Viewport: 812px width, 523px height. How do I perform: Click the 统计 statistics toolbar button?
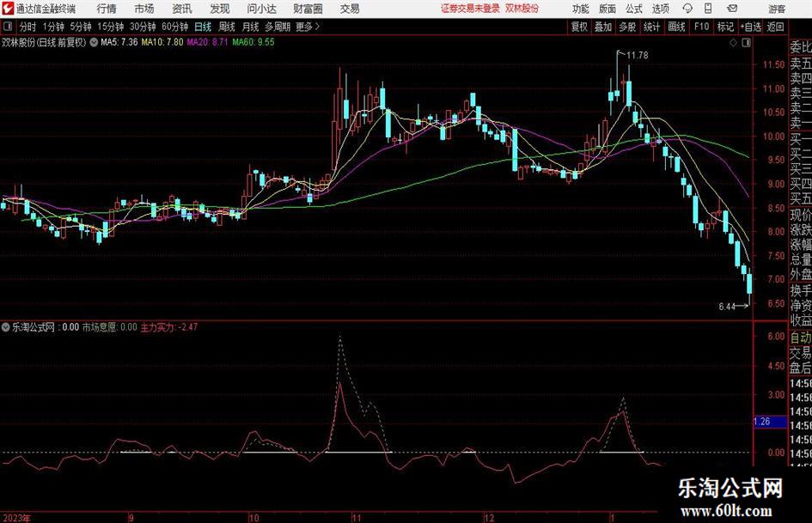pos(652,27)
